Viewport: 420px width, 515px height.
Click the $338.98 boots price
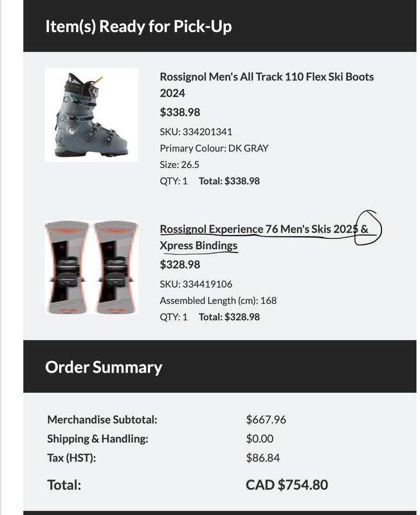pyautogui.click(x=180, y=112)
